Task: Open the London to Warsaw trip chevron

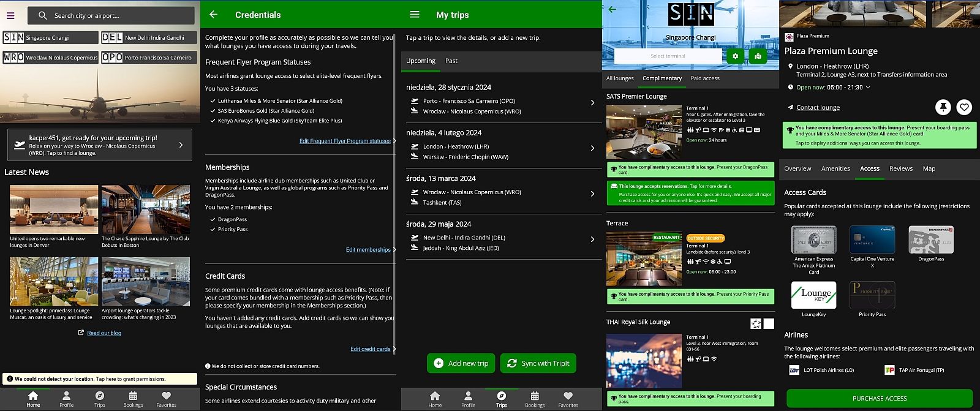Action: coord(592,148)
